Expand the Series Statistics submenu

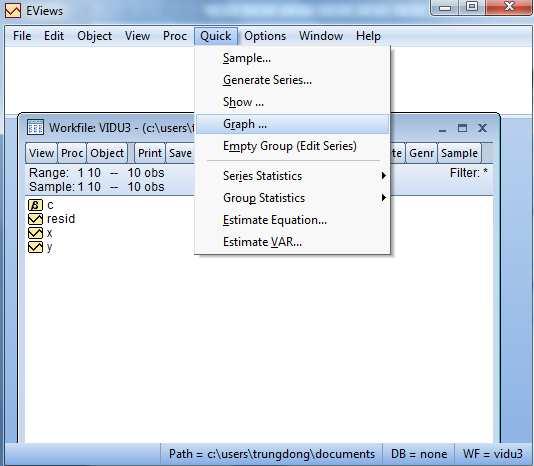click(292, 176)
